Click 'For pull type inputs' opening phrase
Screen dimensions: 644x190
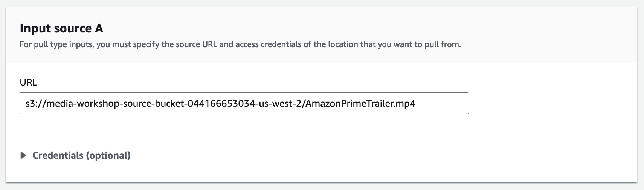point(56,44)
